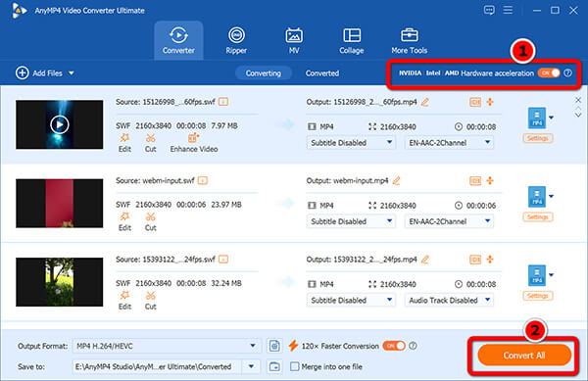Rename output 15393122 24fps.mp4 with pencil
The image size is (588, 381).
click(425, 260)
